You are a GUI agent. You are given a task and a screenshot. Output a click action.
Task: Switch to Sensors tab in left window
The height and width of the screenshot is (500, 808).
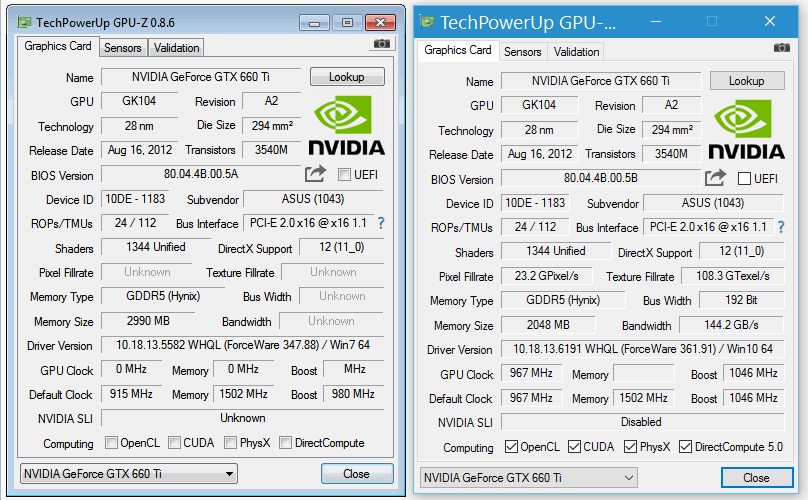click(123, 48)
